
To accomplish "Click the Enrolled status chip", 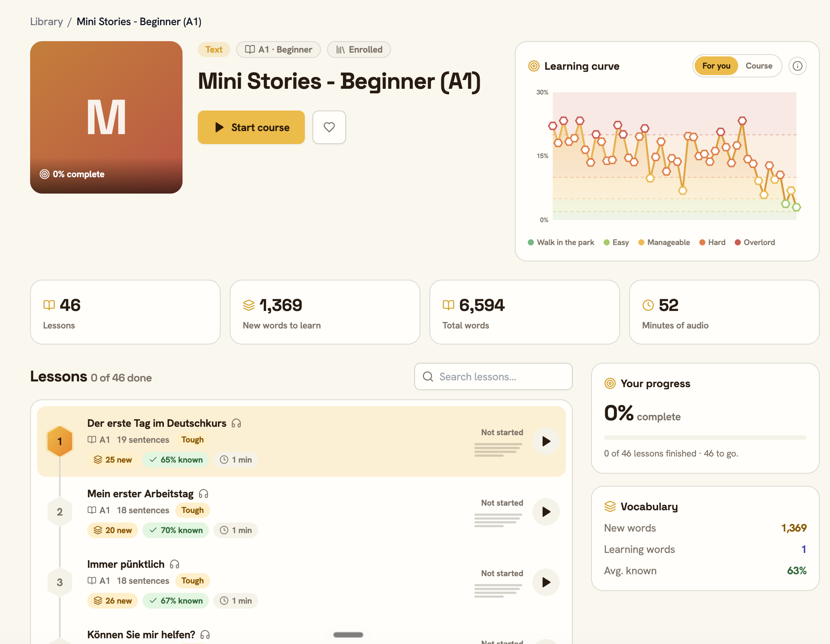I will 359,50.
